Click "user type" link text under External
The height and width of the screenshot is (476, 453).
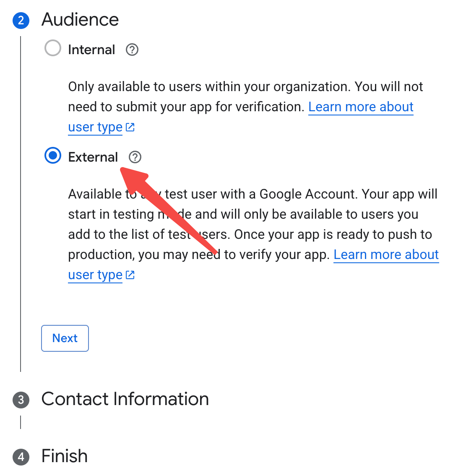click(95, 275)
